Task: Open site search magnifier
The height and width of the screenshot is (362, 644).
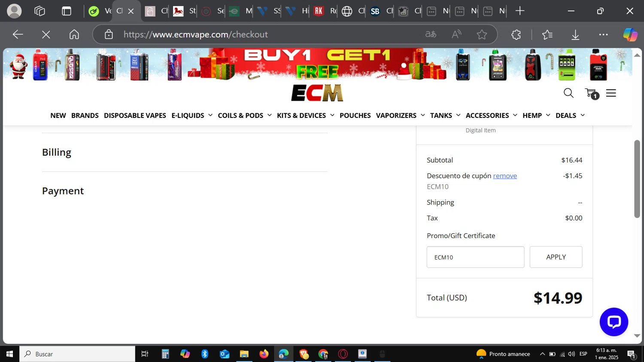Action: tap(568, 93)
